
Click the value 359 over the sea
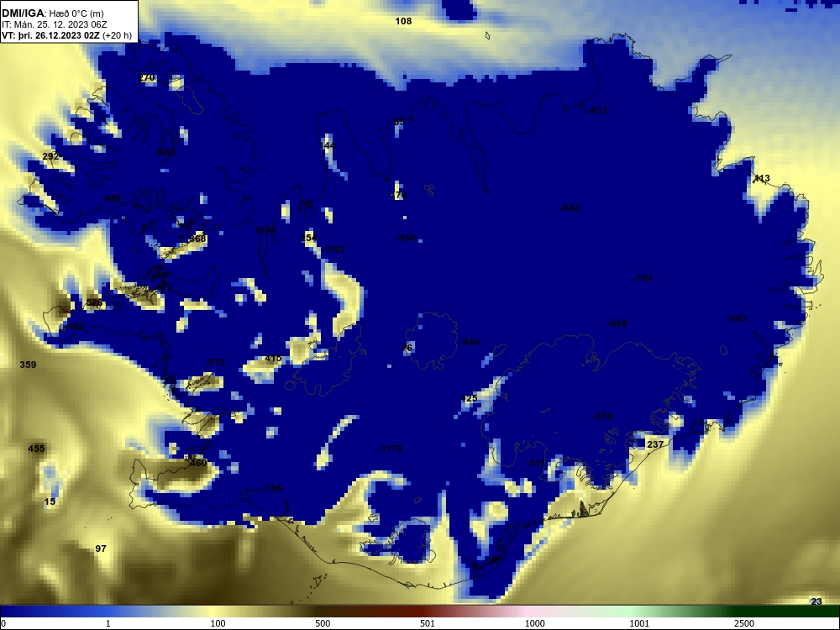[28, 365]
